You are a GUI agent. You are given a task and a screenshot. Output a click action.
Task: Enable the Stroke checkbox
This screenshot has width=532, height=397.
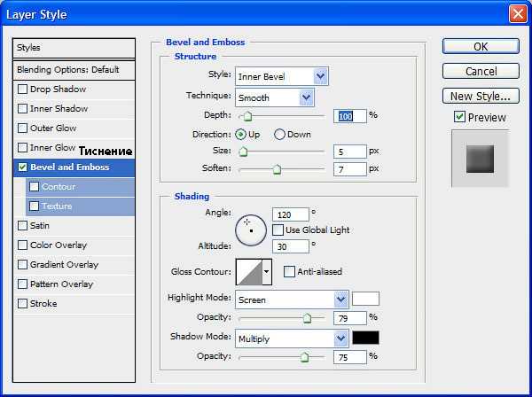pyautogui.click(x=22, y=303)
